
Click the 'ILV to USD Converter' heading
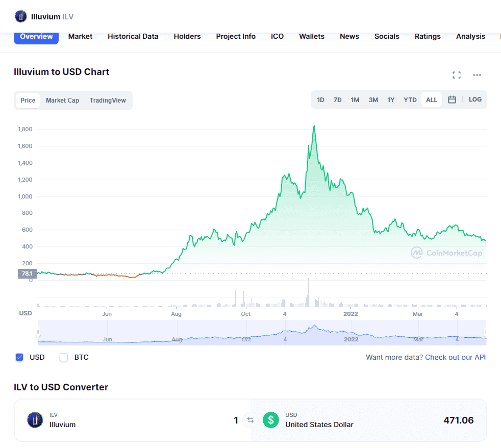pos(61,387)
